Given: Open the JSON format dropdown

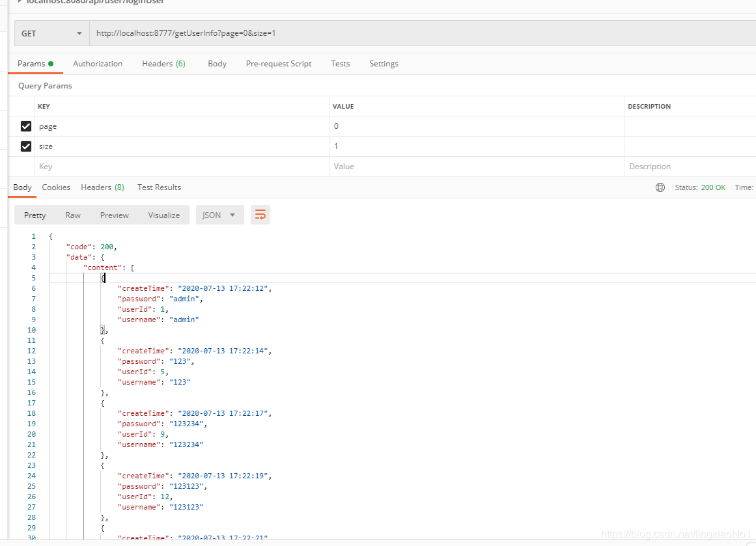Looking at the screenshot, I should (220, 215).
